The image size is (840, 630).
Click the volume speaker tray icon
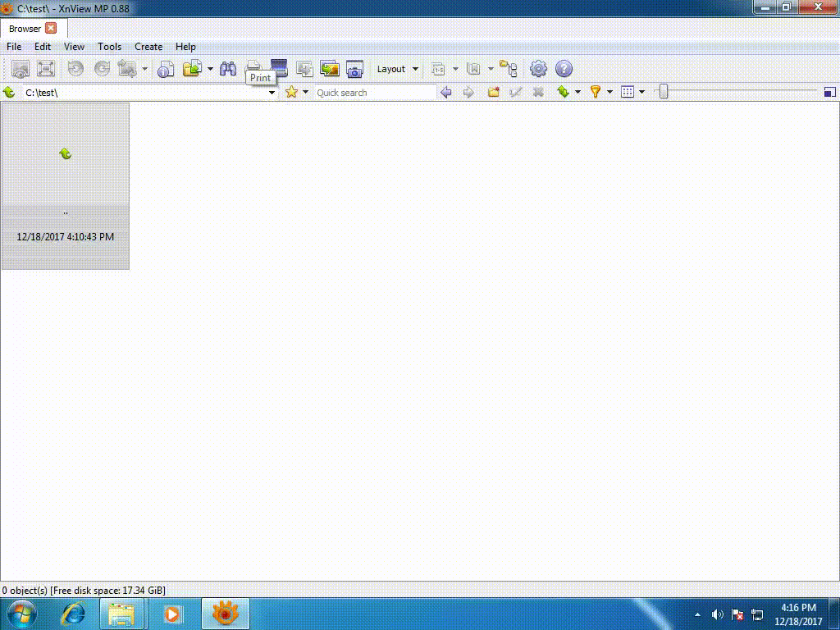(717, 614)
